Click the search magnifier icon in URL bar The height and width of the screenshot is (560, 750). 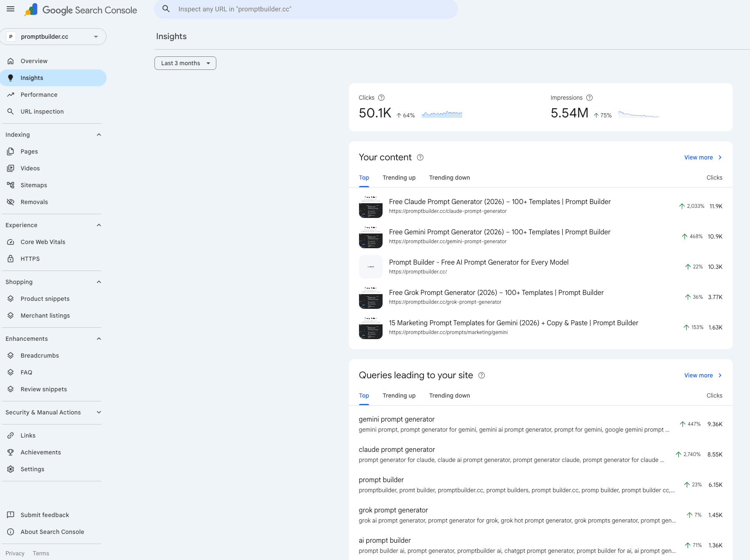(x=166, y=9)
